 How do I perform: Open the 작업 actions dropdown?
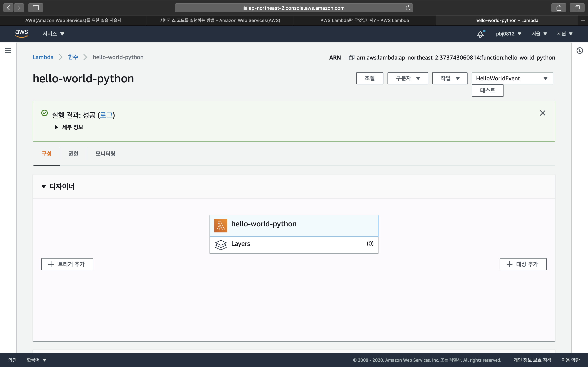click(450, 78)
